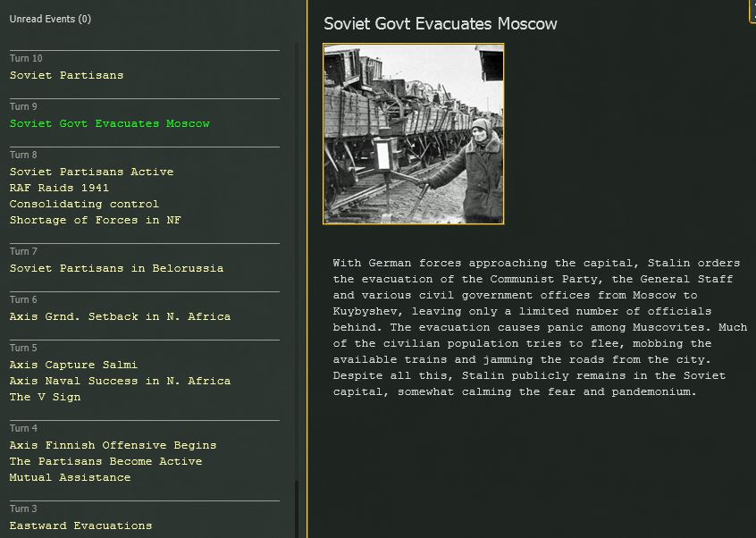Screen dimensions: 756x538
Task: Click the Turn 10 label
Action: [26, 58]
